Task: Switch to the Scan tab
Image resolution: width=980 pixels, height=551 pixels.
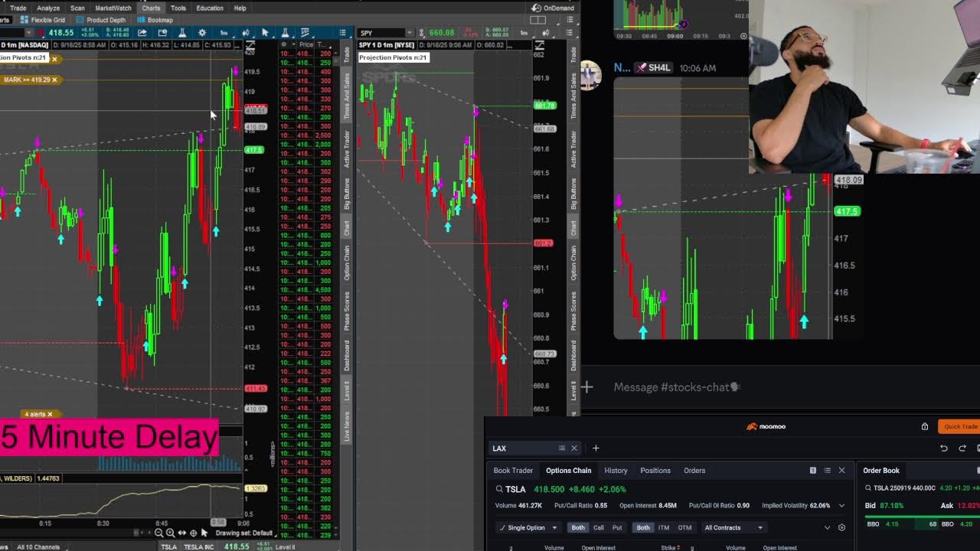Action: click(77, 8)
